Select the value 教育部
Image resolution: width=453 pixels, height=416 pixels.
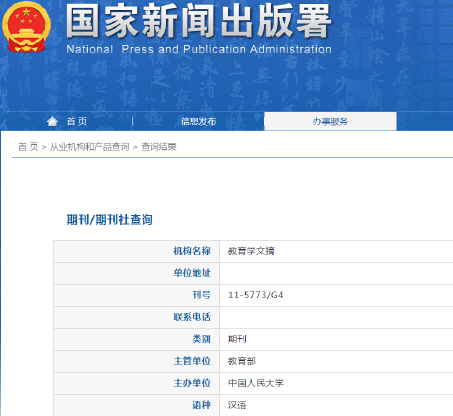click(x=242, y=361)
